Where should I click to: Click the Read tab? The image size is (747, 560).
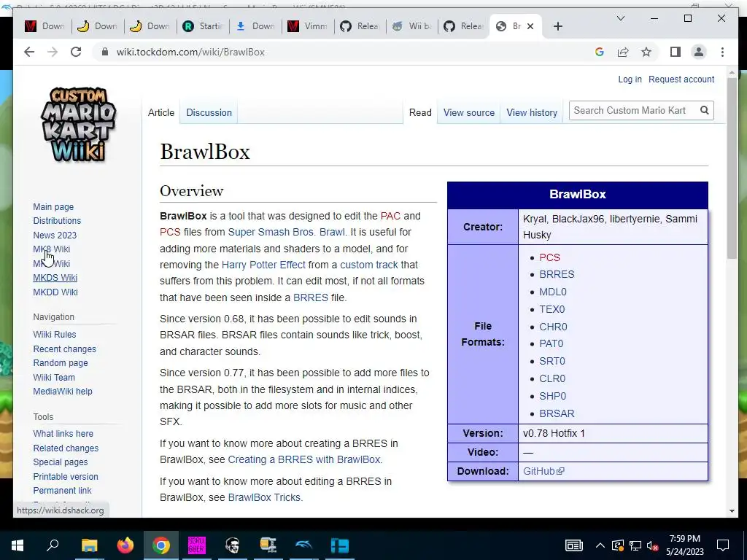tap(420, 113)
